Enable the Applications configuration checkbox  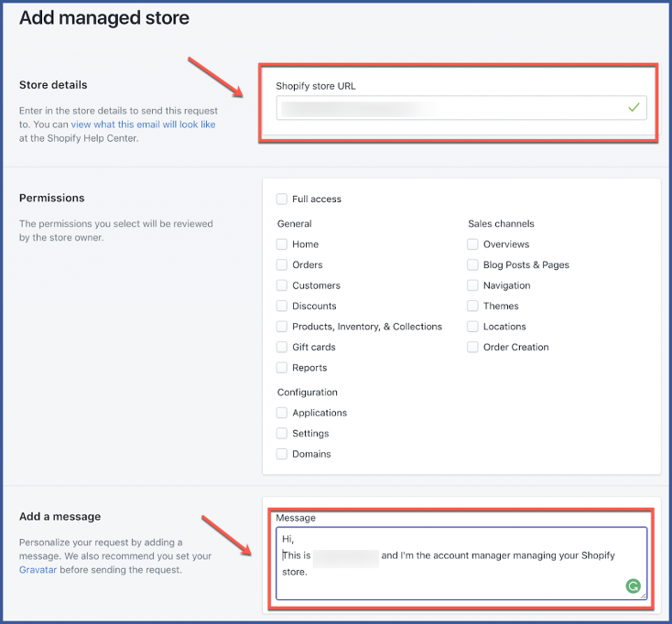tap(282, 413)
